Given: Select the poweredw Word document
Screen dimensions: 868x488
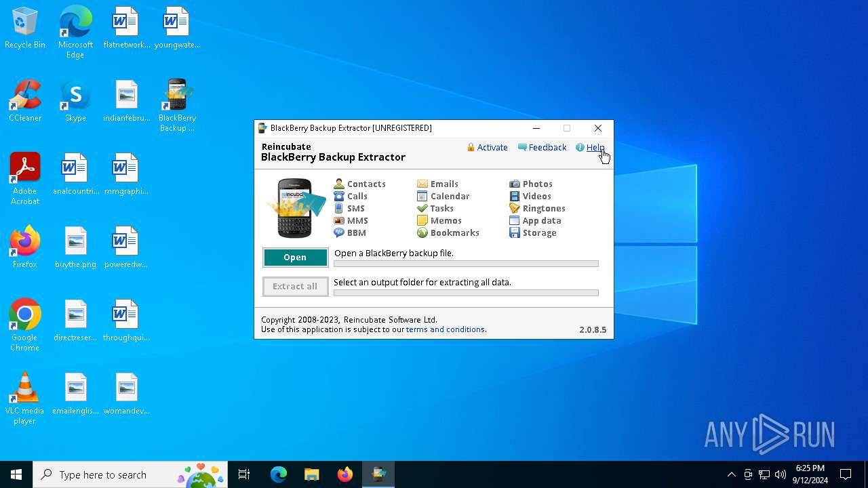Looking at the screenshot, I should pyautogui.click(x=127, y=248).
